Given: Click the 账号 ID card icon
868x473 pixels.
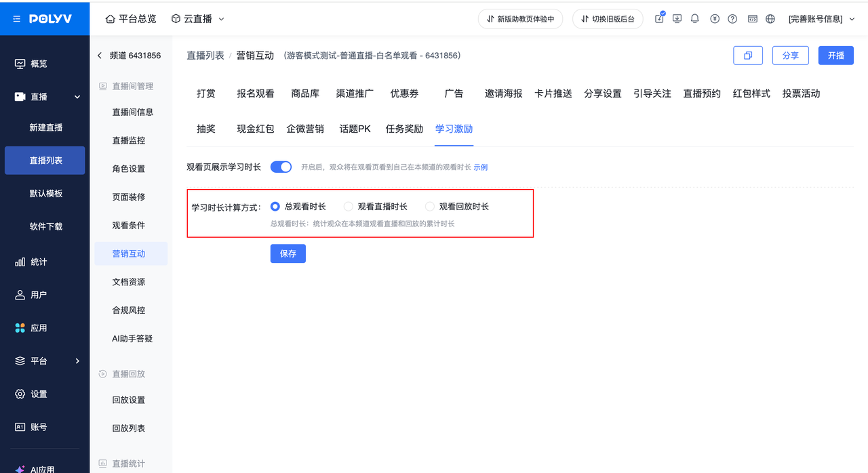Looking at the screenshot, I should click(x=20, y=427).
